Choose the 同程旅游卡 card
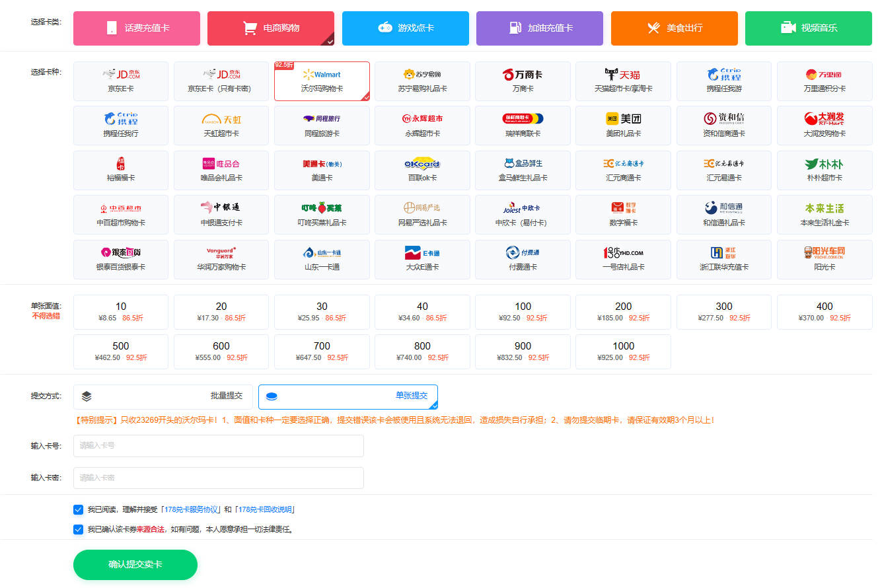 [322, 126]
